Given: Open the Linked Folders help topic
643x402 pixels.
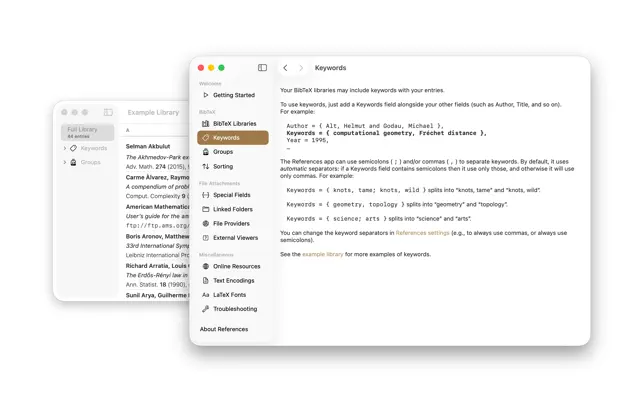Looking at the screenshot, I should 233,209.
